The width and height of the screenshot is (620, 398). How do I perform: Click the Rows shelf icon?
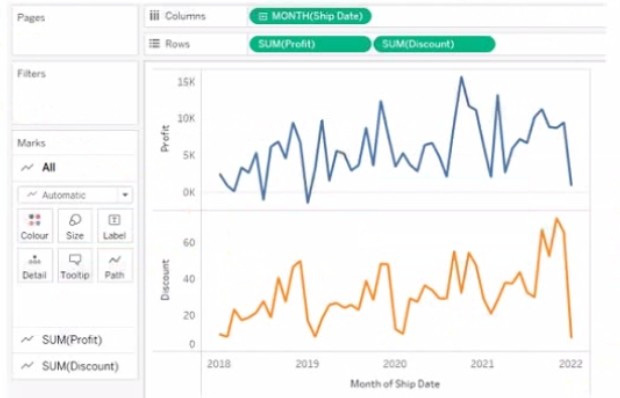click(154, 43)
